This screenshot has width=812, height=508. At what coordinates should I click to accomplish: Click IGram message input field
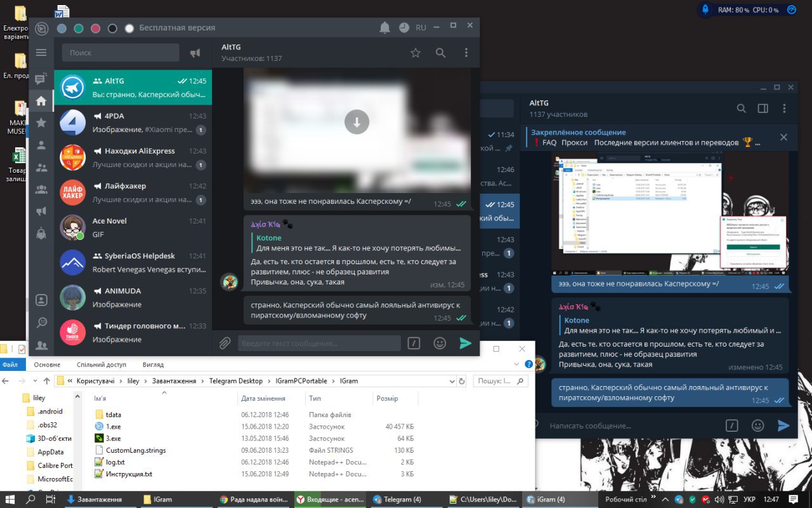pos(319,344)
